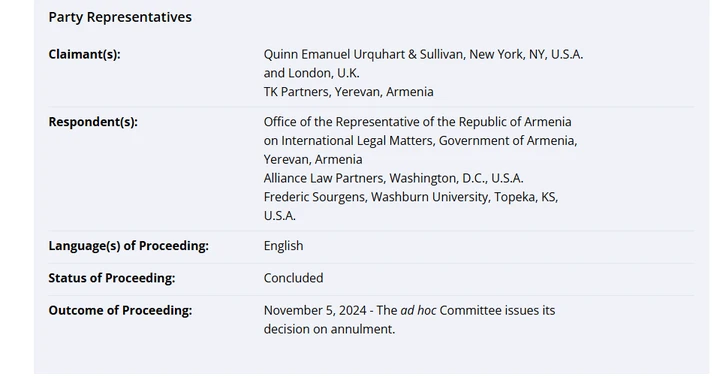Image resolution: width=720 pixels, height=377 pixels.
Task: Click the standalone 'U.S.A.' line
Action: (280, 216)
